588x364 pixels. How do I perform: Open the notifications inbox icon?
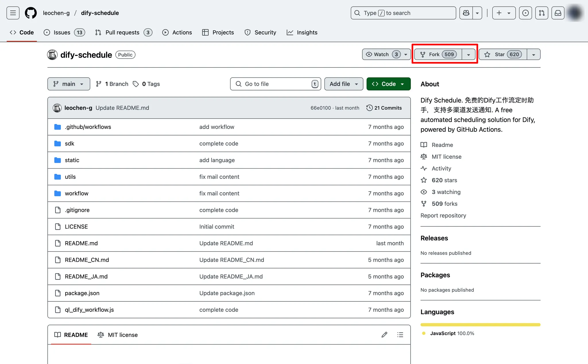pyautogui.click(x=558, y=13)
